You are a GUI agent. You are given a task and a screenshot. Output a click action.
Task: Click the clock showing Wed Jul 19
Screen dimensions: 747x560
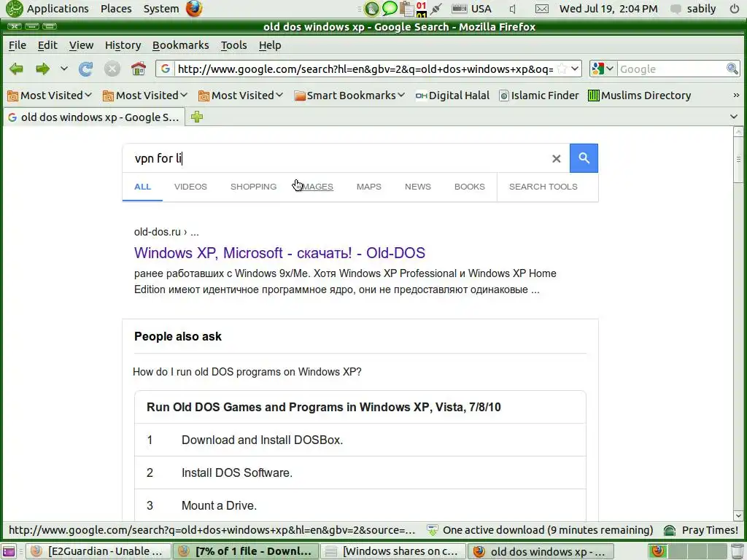608,9
